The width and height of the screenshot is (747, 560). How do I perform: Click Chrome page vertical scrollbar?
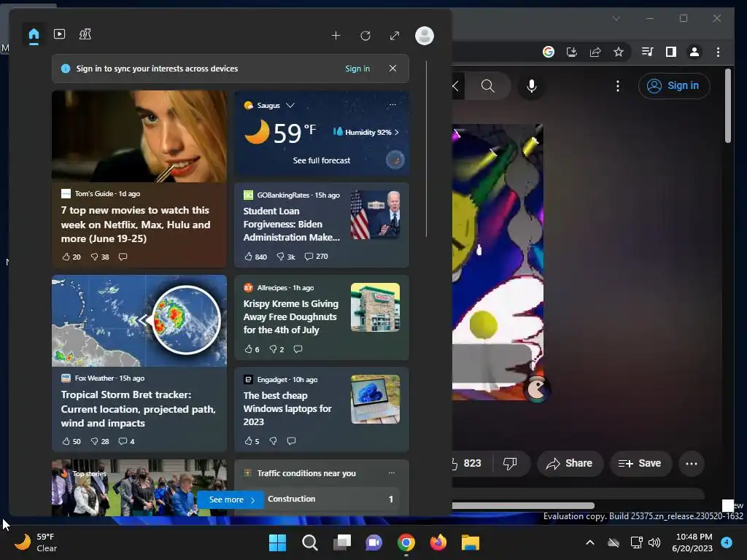coord(727,106)
